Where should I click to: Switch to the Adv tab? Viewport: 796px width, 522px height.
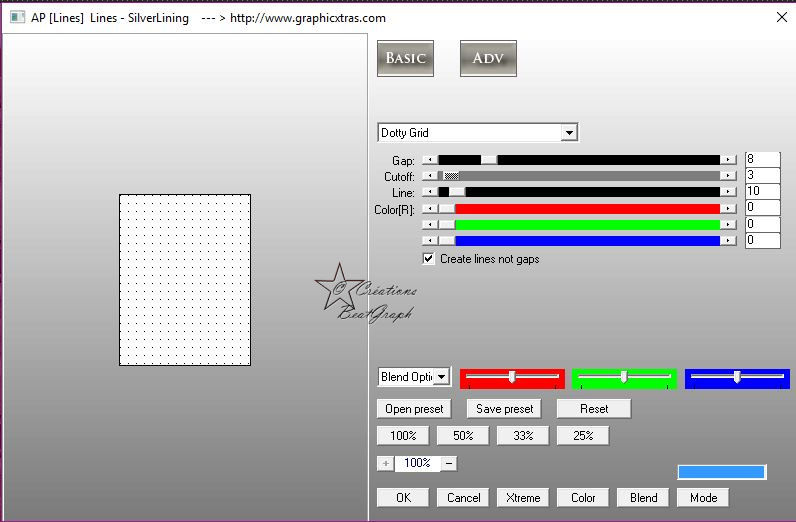click(488, 58)
